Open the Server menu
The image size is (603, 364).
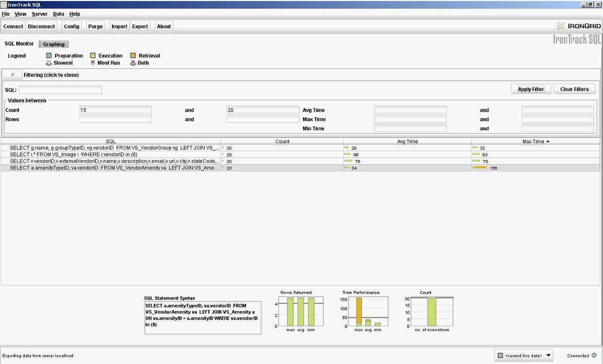(x=39, y=14)
